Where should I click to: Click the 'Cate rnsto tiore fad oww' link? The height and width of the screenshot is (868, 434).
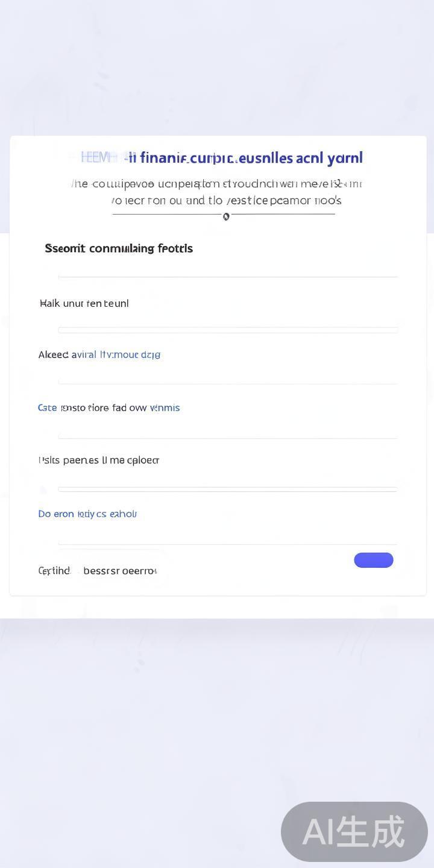tap(108, 407)
